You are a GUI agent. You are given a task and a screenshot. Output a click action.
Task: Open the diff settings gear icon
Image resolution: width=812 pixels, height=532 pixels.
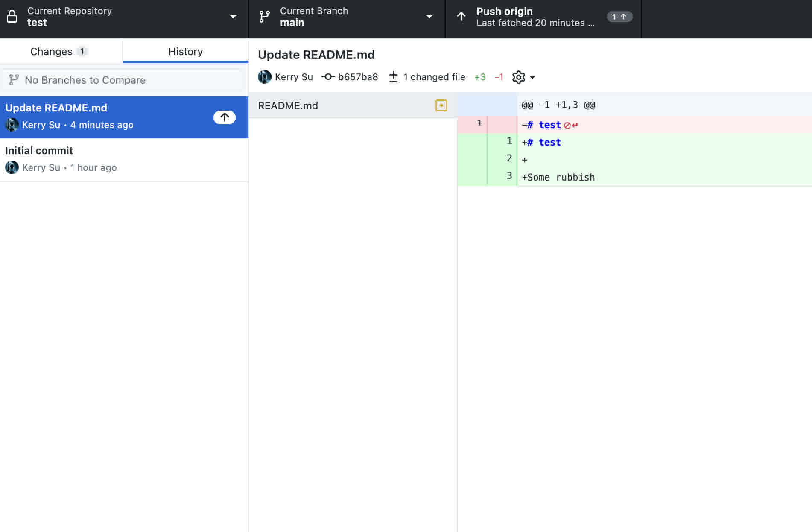click(518, 77)
